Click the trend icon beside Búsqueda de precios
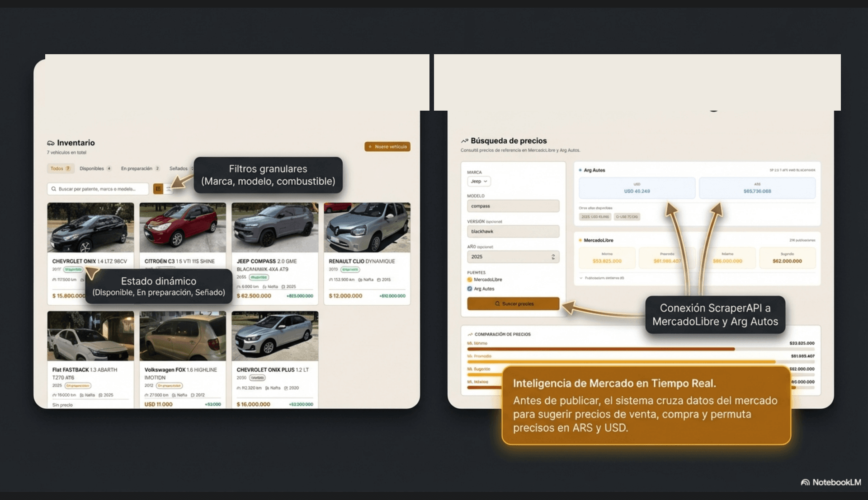Viewport: 868px width, 500px height. tap(464, 141)
